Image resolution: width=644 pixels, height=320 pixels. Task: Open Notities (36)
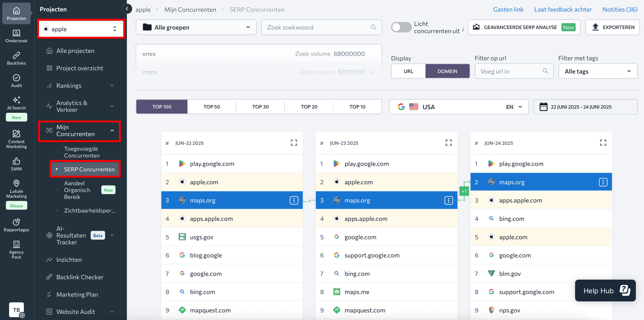(620, 9)
